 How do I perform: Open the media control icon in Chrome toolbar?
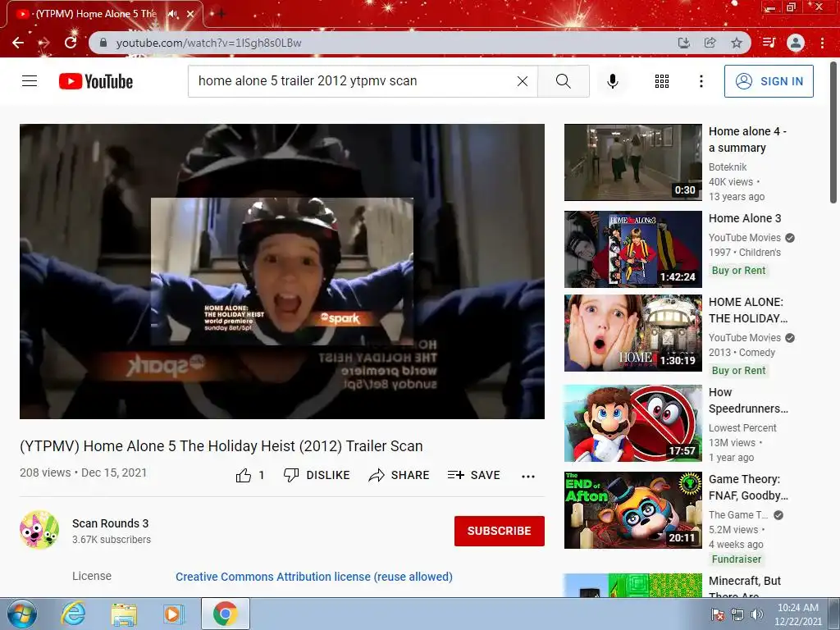tap(769, 43)
